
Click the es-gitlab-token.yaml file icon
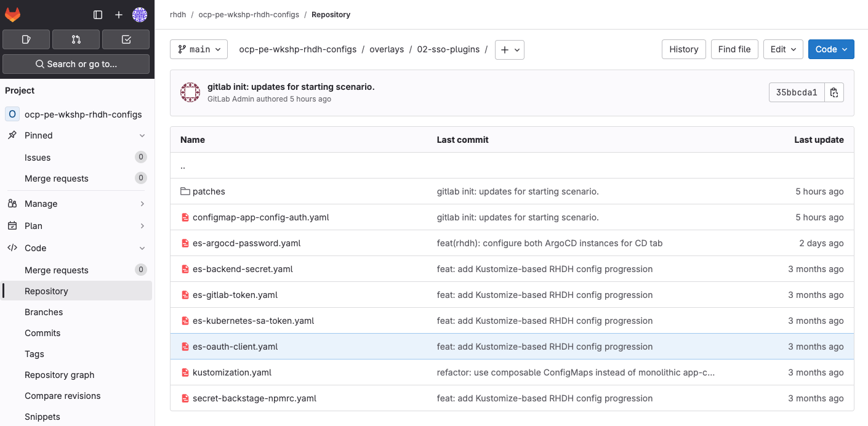(185, 295)
